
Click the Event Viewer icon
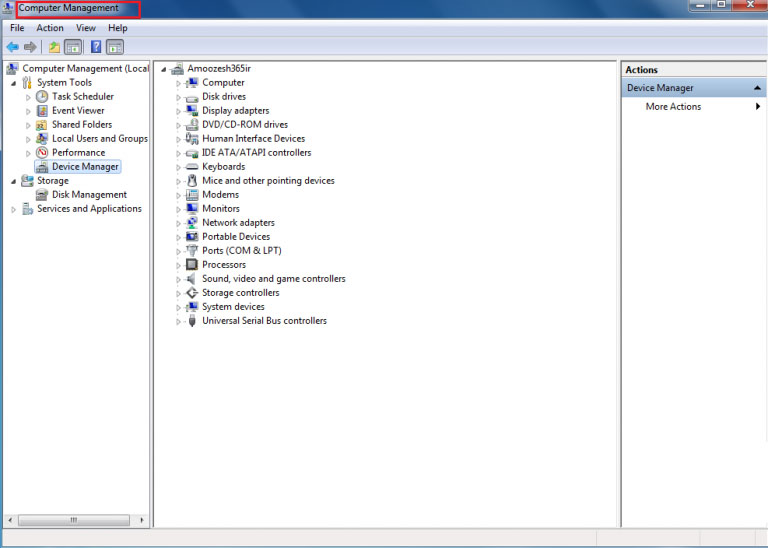point(42,111)
